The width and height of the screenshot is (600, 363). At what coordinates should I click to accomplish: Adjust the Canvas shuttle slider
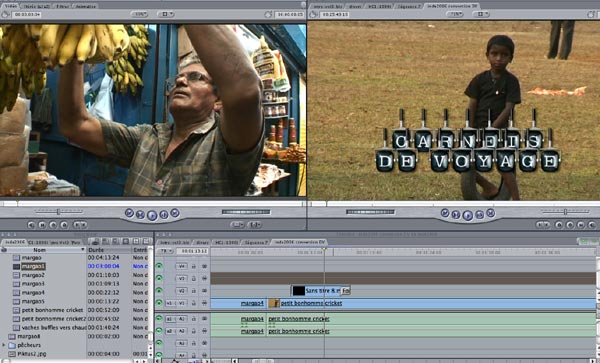tap(565, 211)
